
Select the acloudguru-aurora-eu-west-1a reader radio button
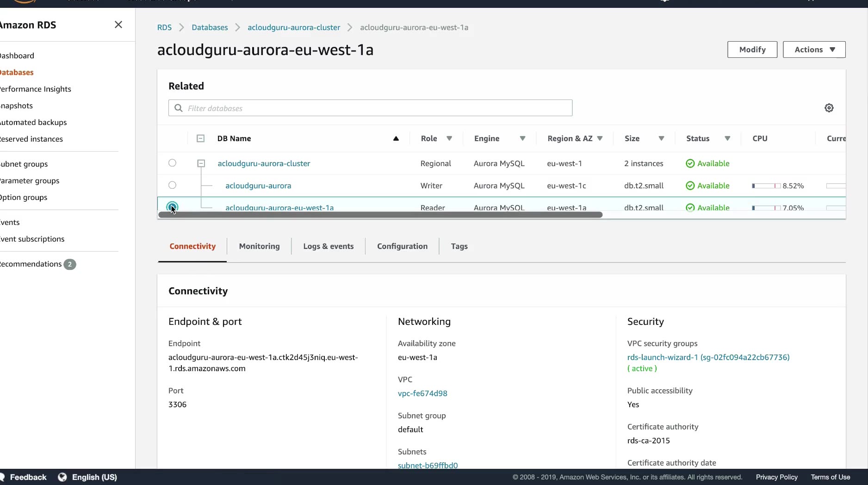[172, 207]
